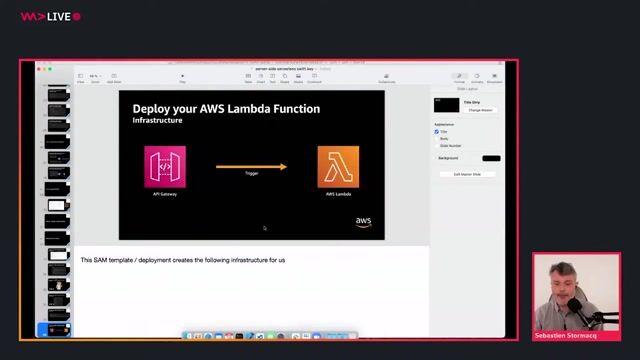This screenshot has width=640, height=360.
Task: Insert a Table from the toolbar
Action: coord(248,78)
